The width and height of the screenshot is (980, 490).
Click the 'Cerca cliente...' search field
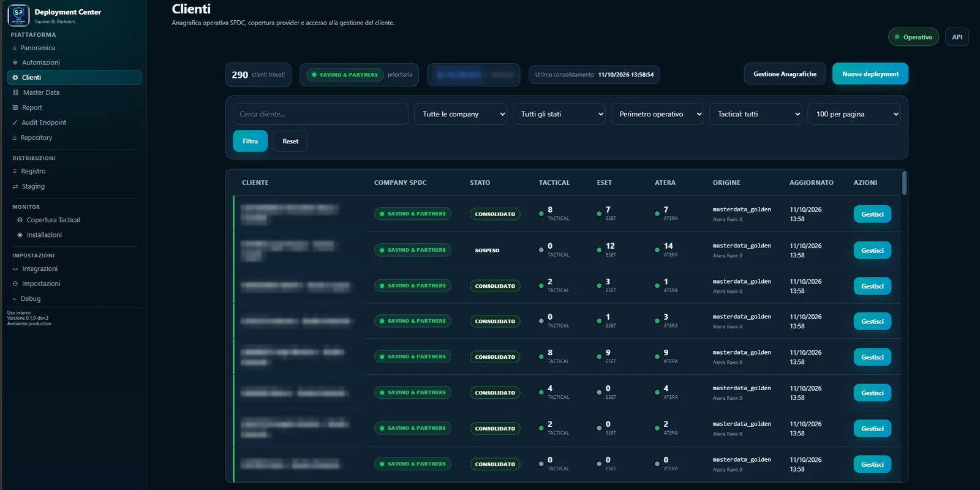[x=320, y=114]
